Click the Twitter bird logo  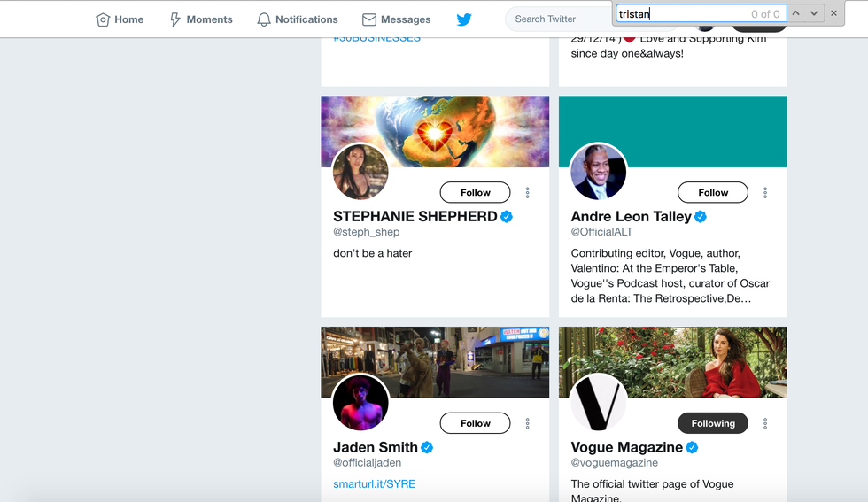pyautogui.click(x=464, y=19)
